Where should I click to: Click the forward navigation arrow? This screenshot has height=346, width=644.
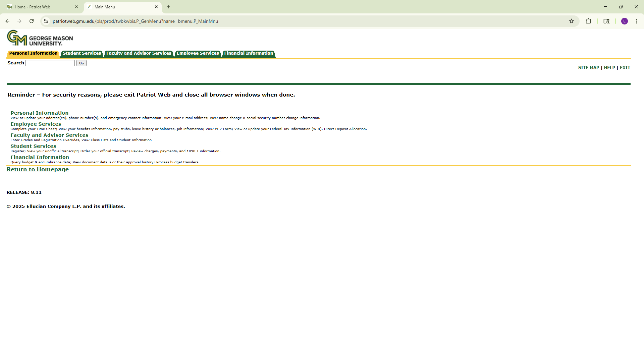pos(19,21)
